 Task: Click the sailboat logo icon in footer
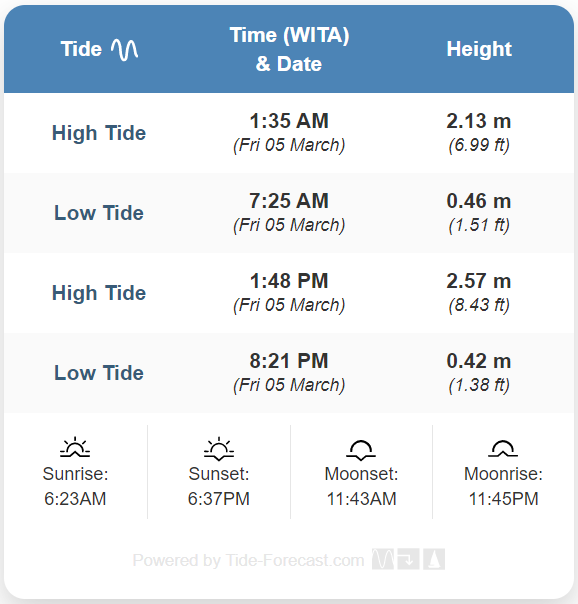click(x=434, y=559)
